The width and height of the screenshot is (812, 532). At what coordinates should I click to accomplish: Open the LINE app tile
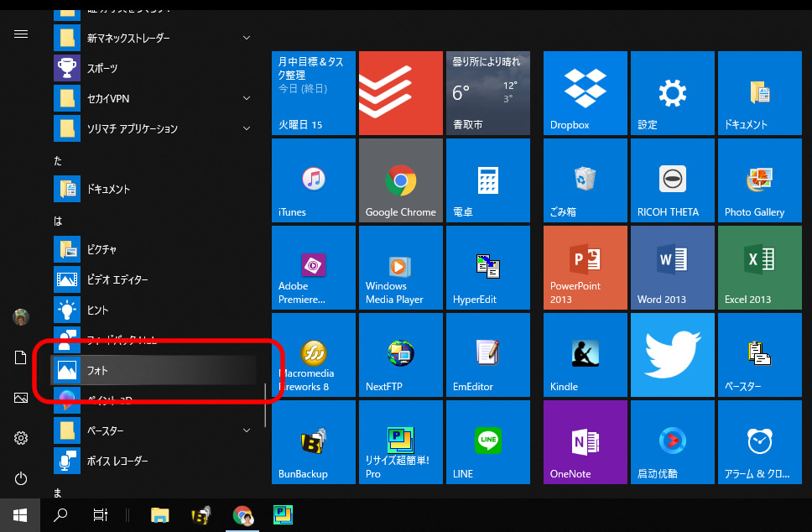(x=487, y=442)
